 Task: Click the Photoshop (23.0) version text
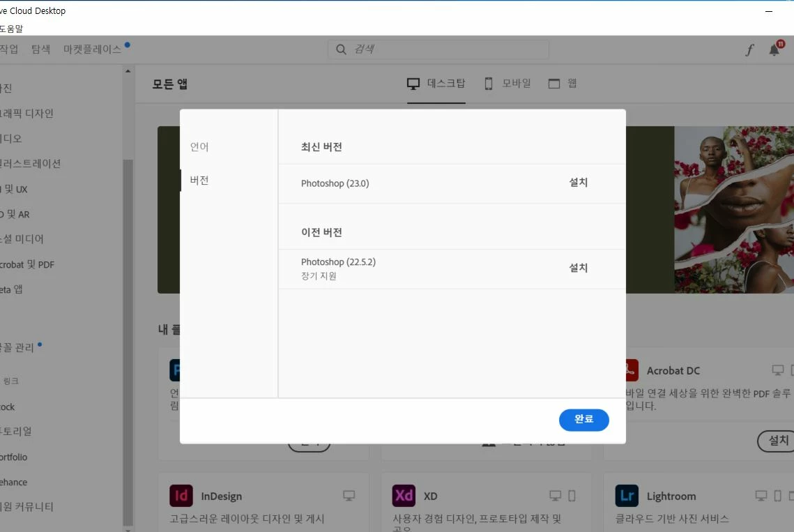[x=335, y=183]
